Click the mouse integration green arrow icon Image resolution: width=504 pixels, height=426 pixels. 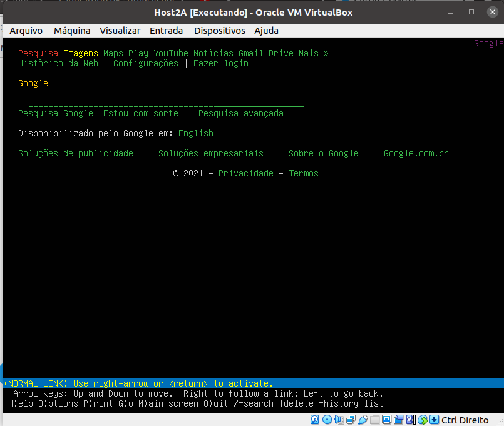pyautogui.click(x=423, y=420)
